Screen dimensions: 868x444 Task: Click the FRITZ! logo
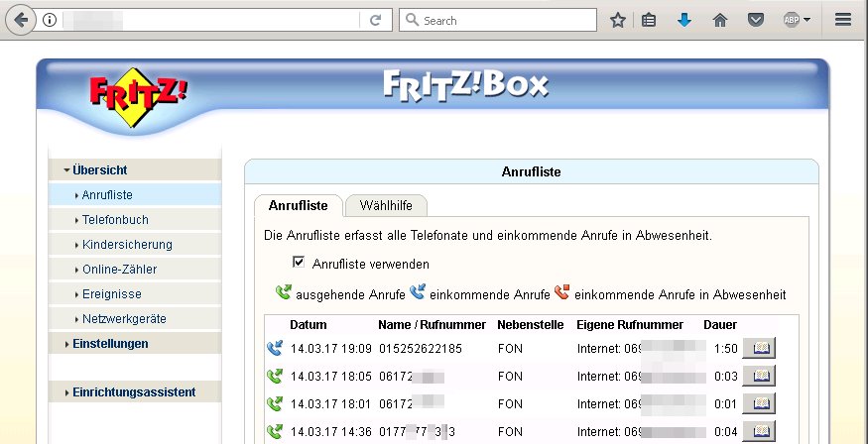(137, 98)
